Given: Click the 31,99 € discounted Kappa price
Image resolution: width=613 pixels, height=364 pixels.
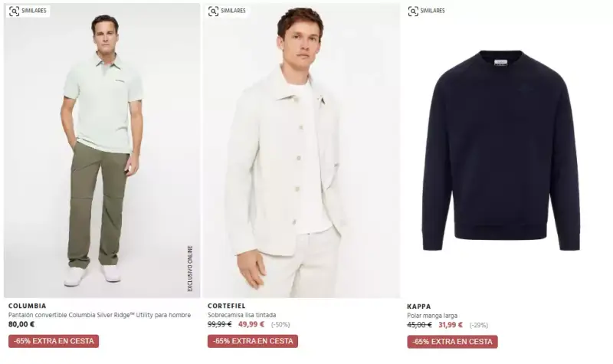Looking at the screenshot, I should [451, 325].
